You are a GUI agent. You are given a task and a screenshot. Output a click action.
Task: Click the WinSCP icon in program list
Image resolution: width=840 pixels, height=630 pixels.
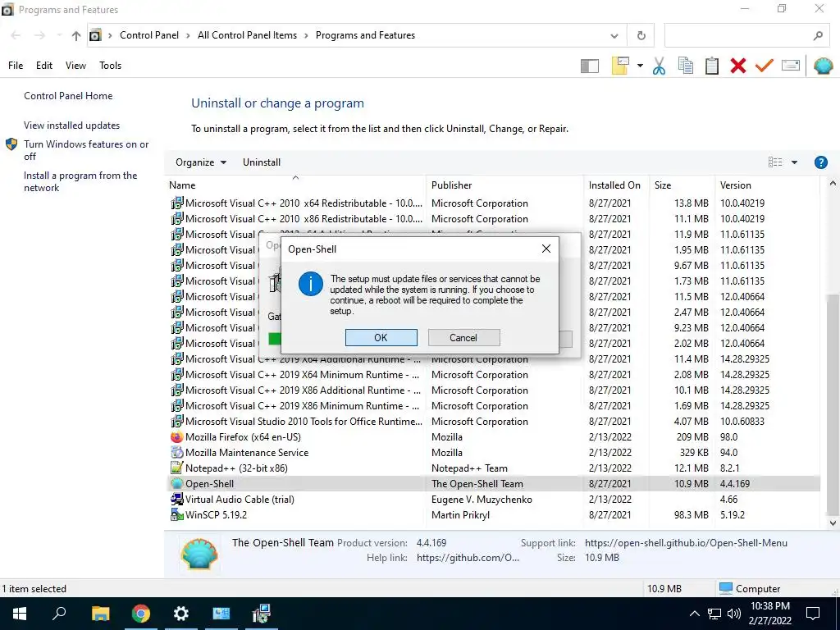point(177,515)
